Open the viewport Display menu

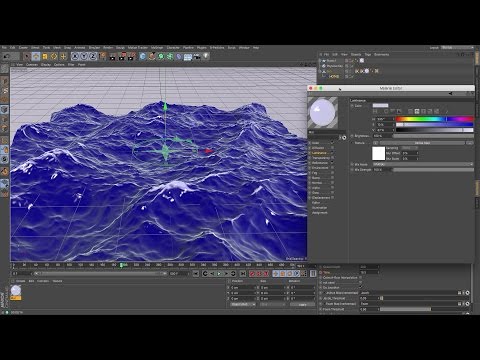pyautogui.click(x=46, y=64)
